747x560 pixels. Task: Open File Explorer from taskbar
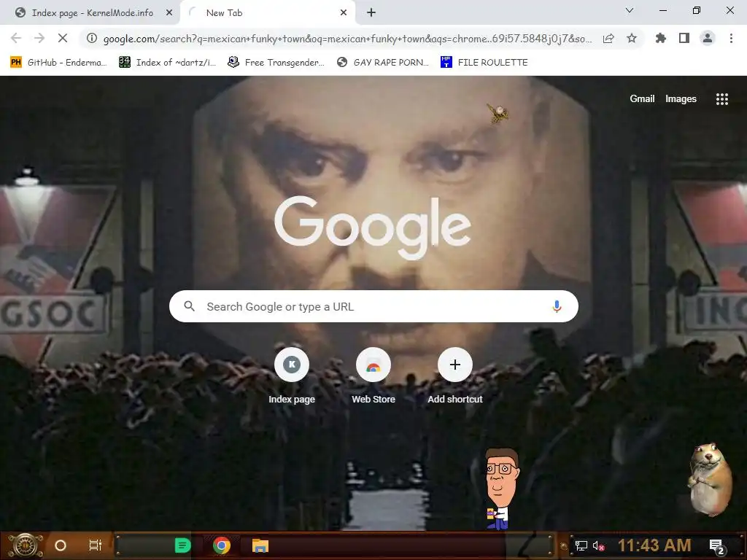pos(260,545)
